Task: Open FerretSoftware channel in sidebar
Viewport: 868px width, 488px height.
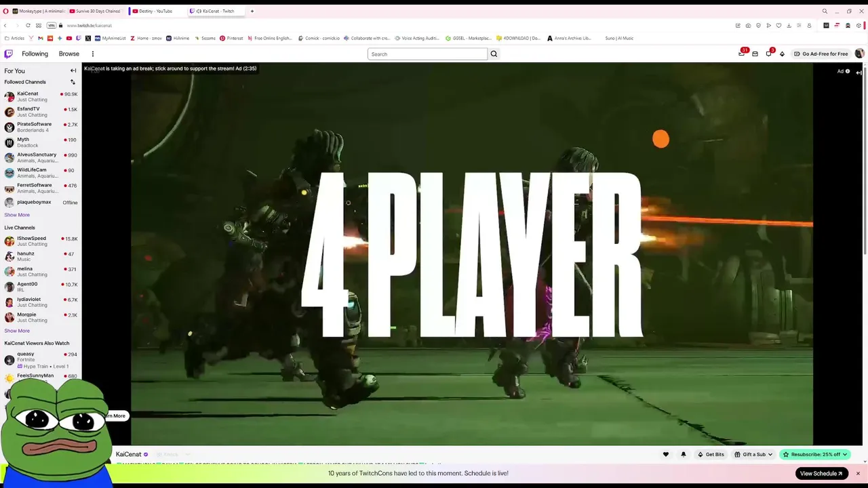Action: point(41,188)
